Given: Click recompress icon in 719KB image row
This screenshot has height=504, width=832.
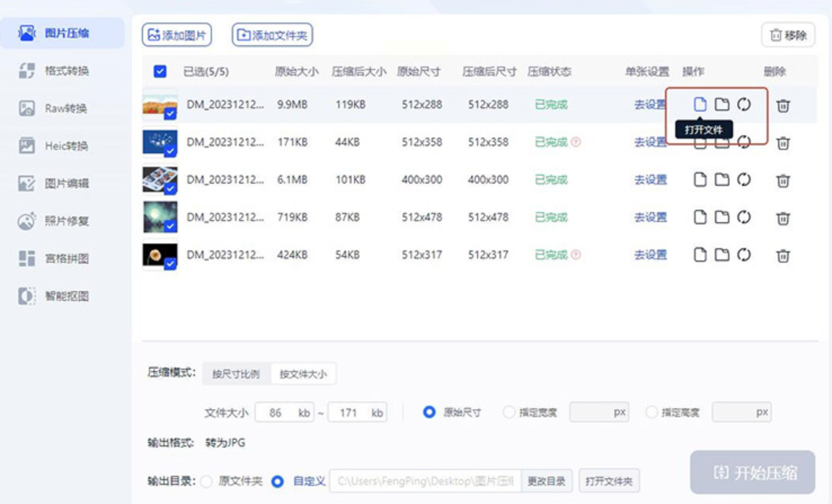Looking at the screenshot, I should point(744,217).
